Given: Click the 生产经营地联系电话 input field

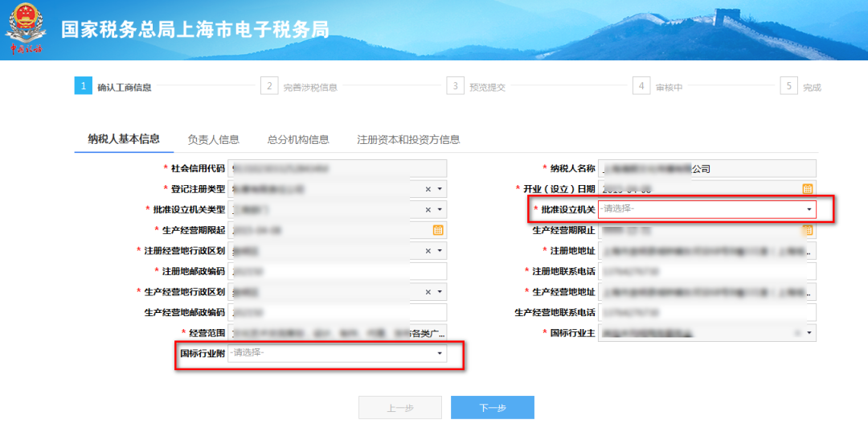Looking at the screenshot, I should pos(707,312).
